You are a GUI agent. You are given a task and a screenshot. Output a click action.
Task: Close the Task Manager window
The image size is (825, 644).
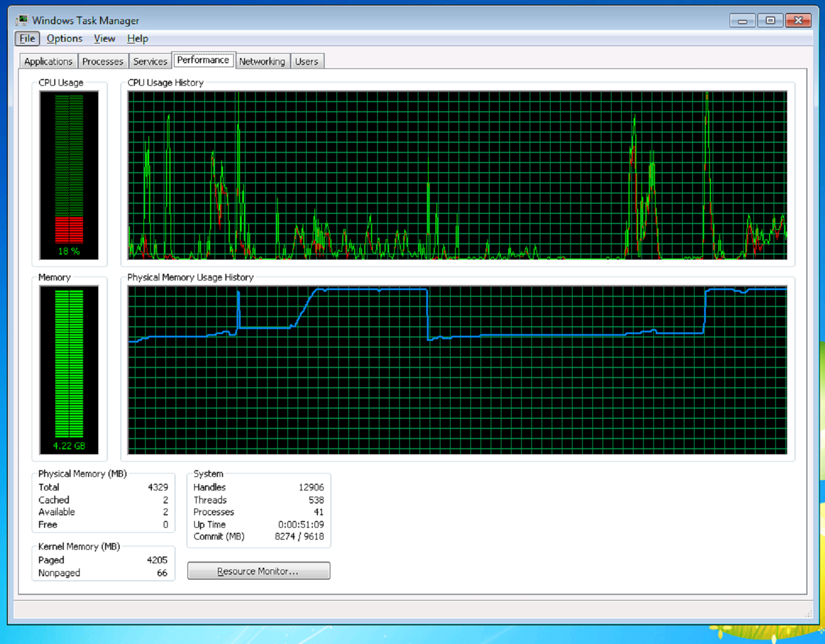(798, 20)
